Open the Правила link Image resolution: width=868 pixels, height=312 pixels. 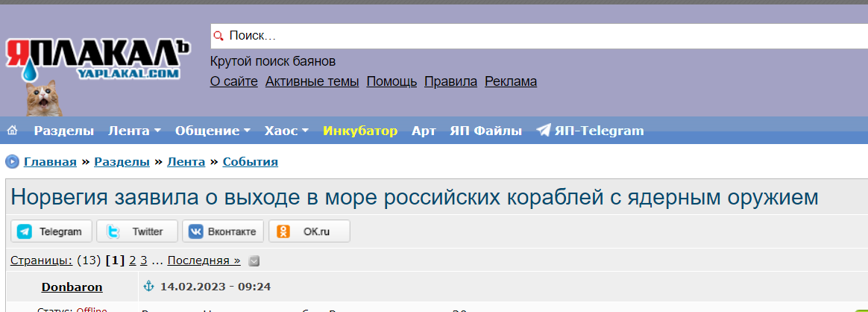coord(450,81)
